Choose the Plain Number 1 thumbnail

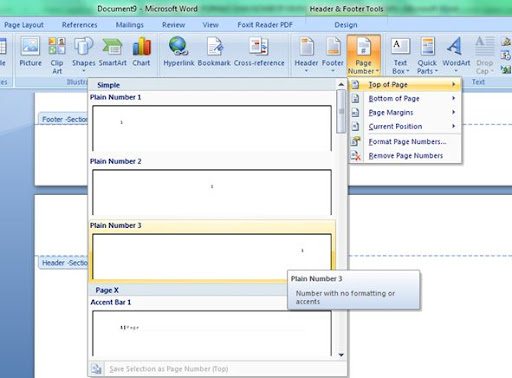pyautogui.click(x=212, y=128)
